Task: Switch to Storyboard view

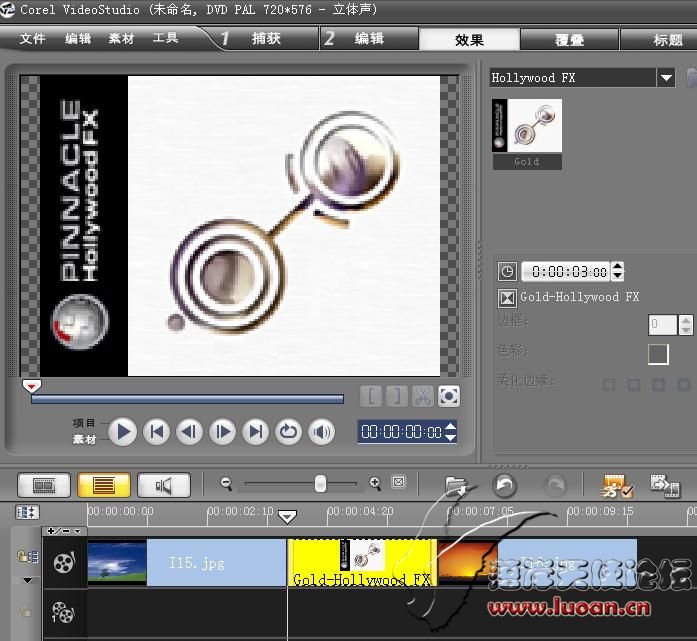Action: (44, 485)
